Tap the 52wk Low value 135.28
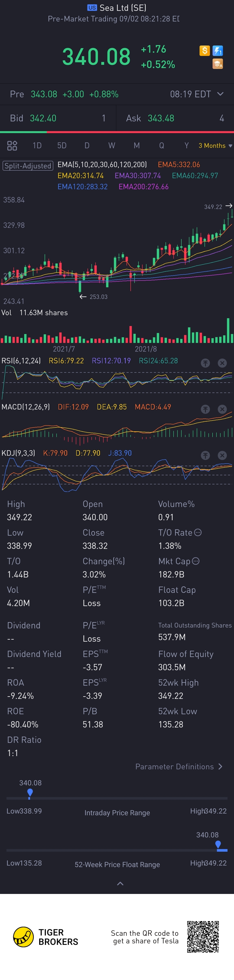The width and height of the screenshot is (234, 980). point(171,724)
